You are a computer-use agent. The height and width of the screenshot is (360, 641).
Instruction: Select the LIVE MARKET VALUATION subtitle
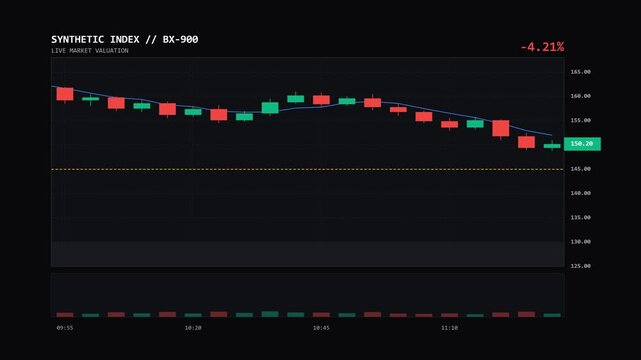coord(90,51)
